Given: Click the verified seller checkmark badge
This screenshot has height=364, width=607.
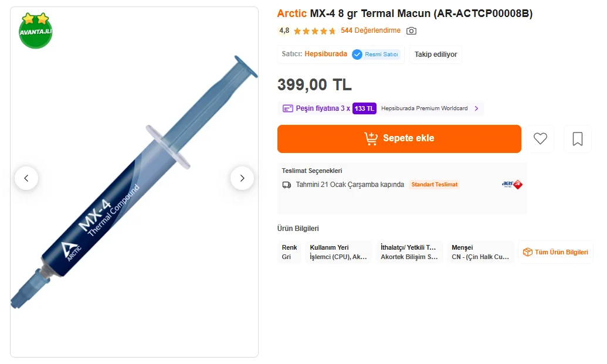Looking at the screenshot, I should click(357, 55).
